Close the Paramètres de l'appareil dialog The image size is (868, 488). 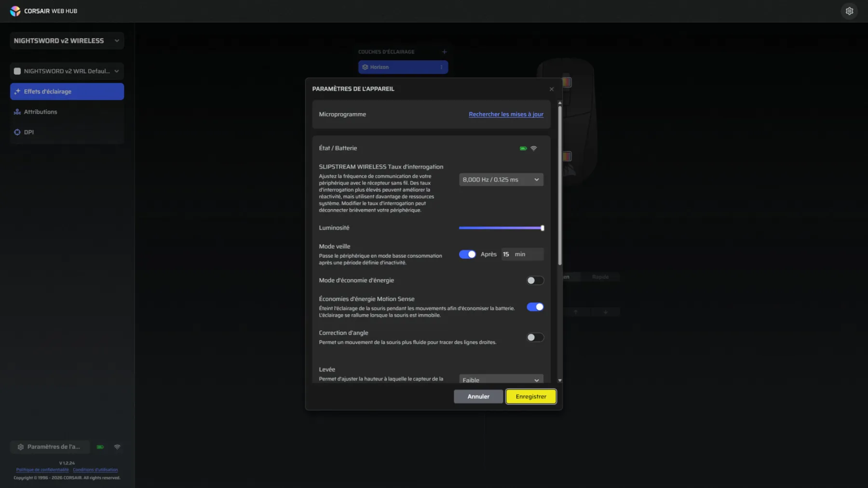(552, 89)
